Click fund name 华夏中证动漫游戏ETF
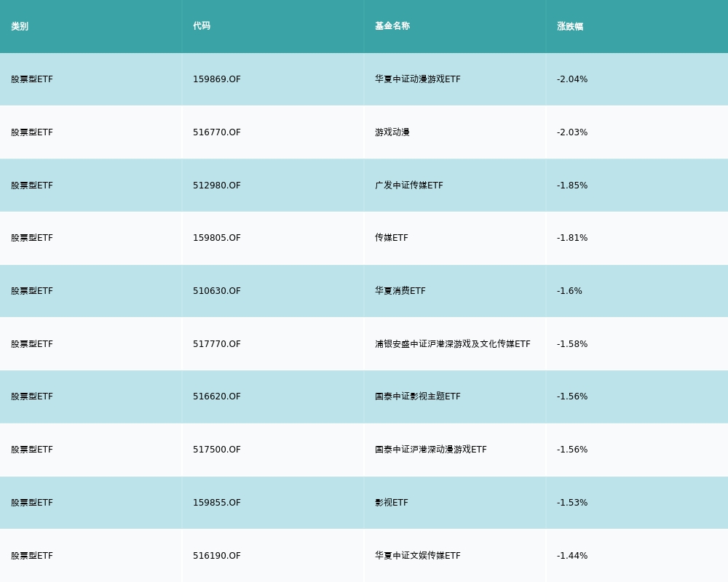Viewport: 728px width, 582px height. [418, 79]
